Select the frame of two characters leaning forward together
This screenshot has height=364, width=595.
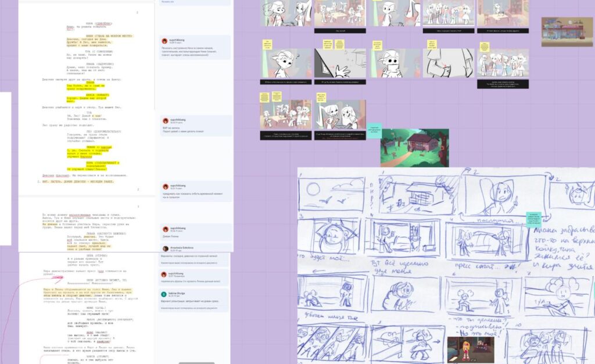[340, 115]
